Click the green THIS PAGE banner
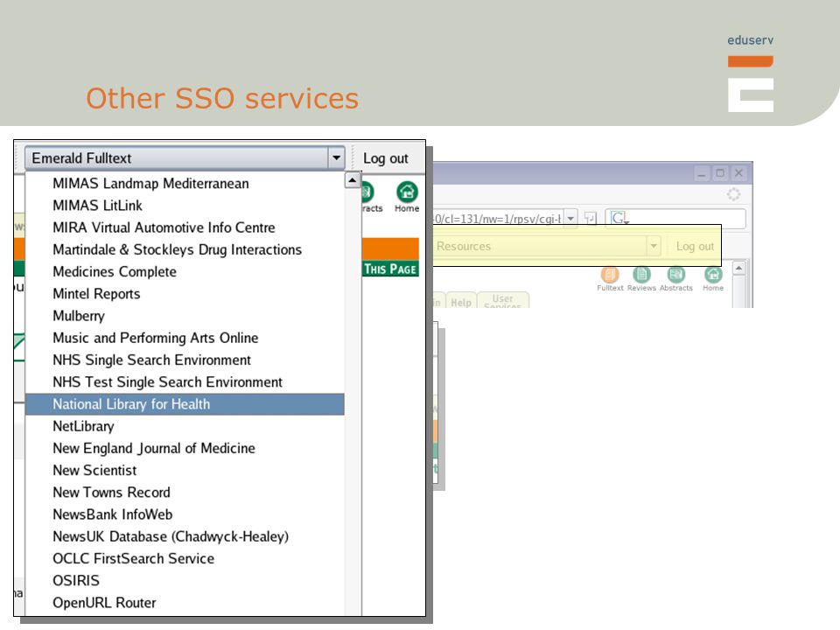The image size is (840, 630). point(390,269)
